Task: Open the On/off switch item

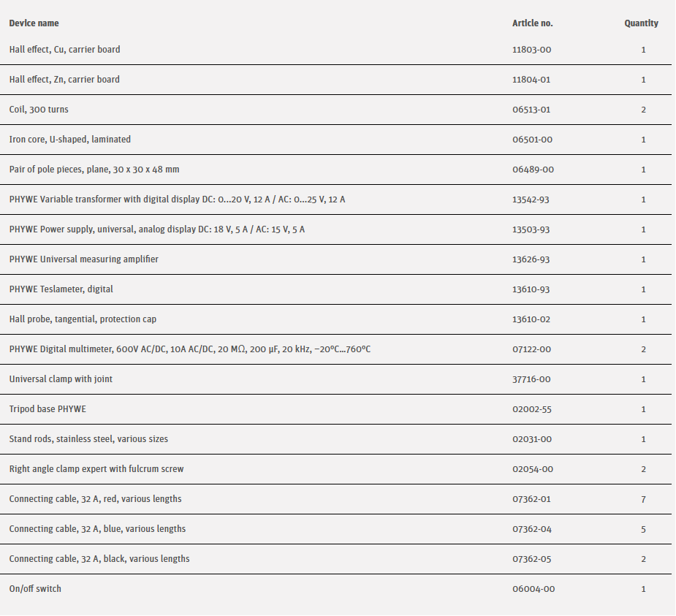Action: (x=35, y=589)
